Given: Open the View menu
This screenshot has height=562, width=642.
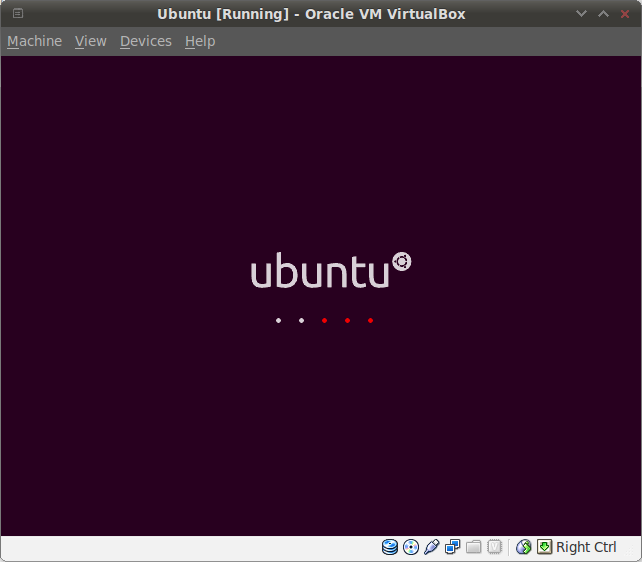Looking at the screenshot, I should click(x=90, y=41).
